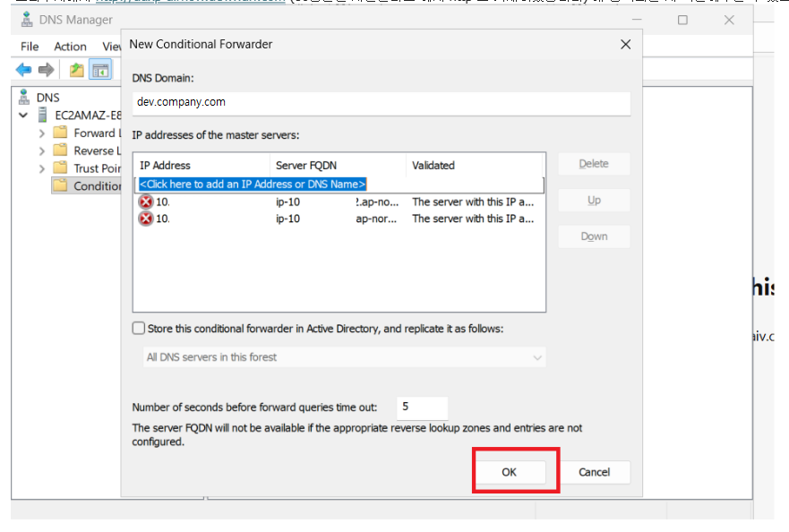The image size is (789, 532).
Task: Click the red error icon on first IP row
Action: [x=146, y=202]
